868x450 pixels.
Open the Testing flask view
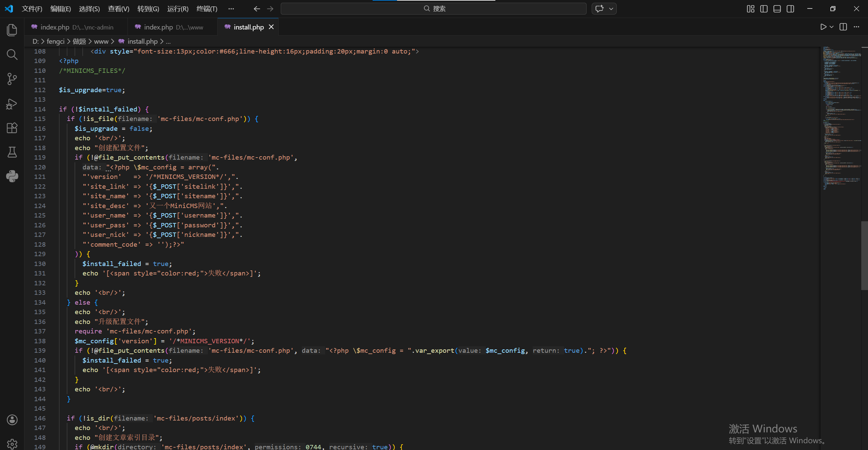tap(12, 152)
